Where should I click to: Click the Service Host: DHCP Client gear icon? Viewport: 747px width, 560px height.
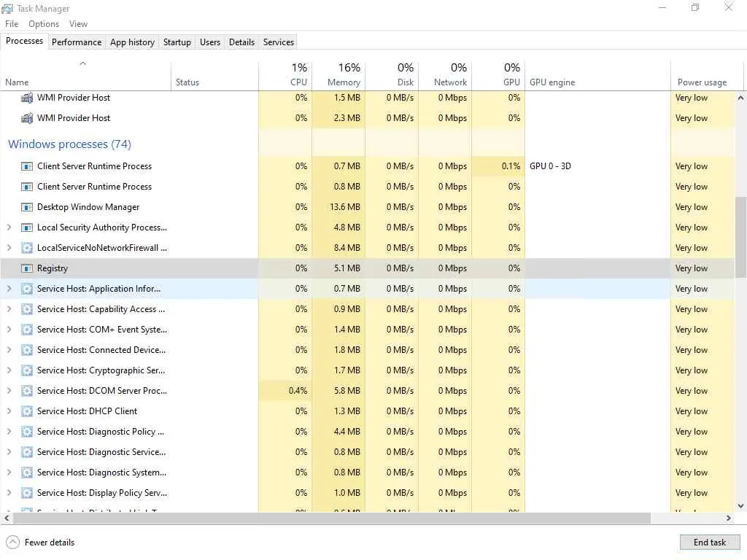click(x=27, y=411)
